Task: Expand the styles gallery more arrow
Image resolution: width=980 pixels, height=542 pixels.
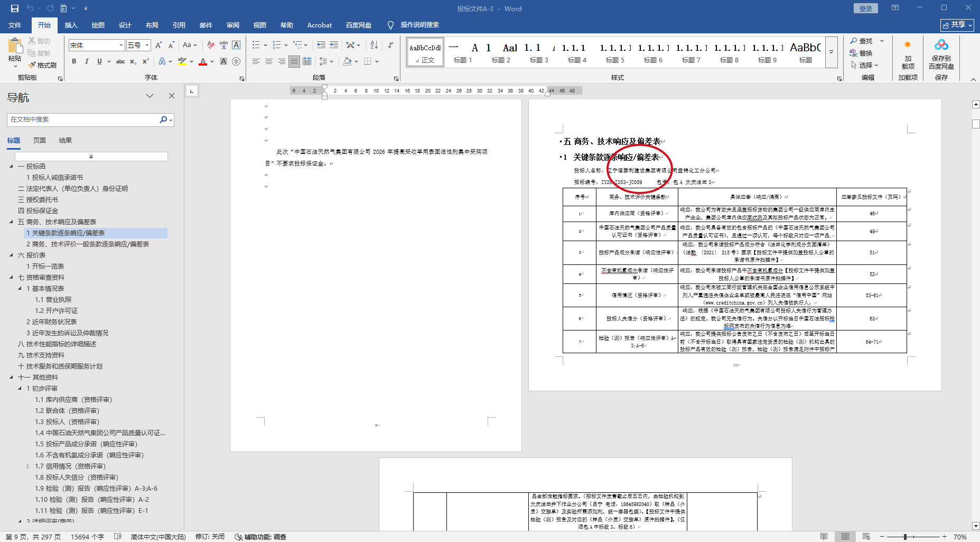Action: point(831,52)
